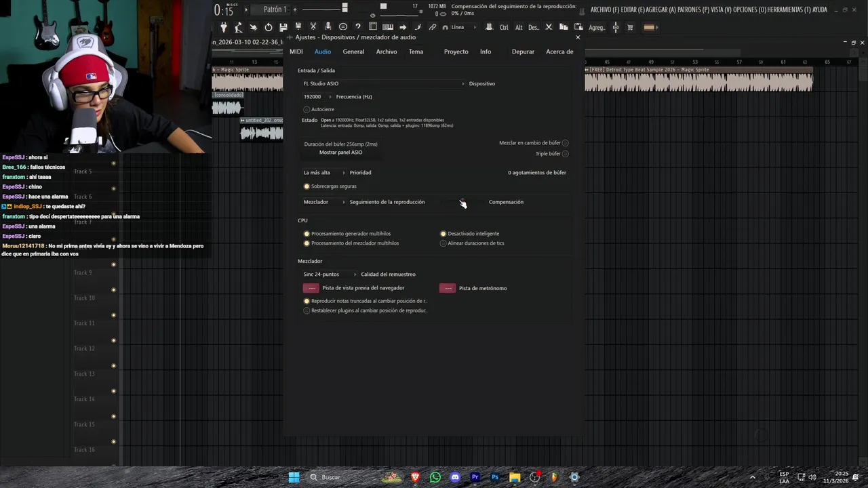868x488 pixels.
Task: Click the circular undo-history arrow icon
Action: tap(269, 27)
